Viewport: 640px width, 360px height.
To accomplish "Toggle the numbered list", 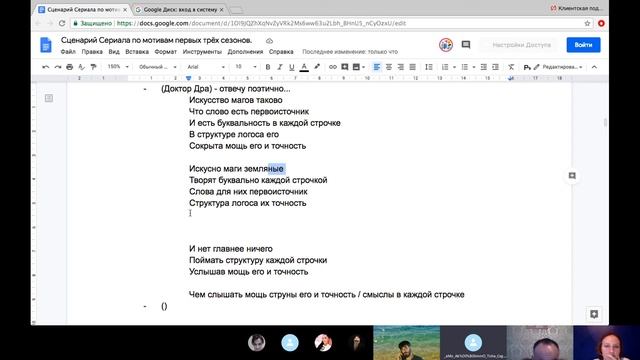I will [445, 67].
